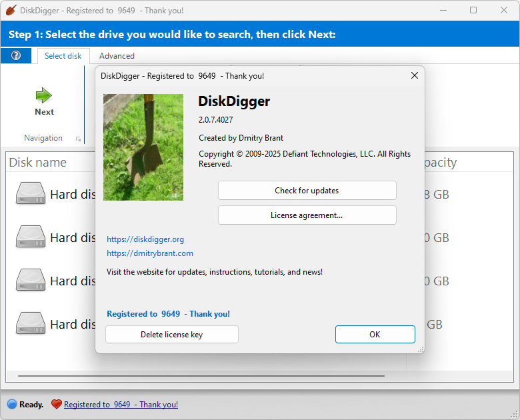Screen dimensions: 520x420
Task: Open the Advanced tab
Action: pyautogui.click(x=117, y=56)
